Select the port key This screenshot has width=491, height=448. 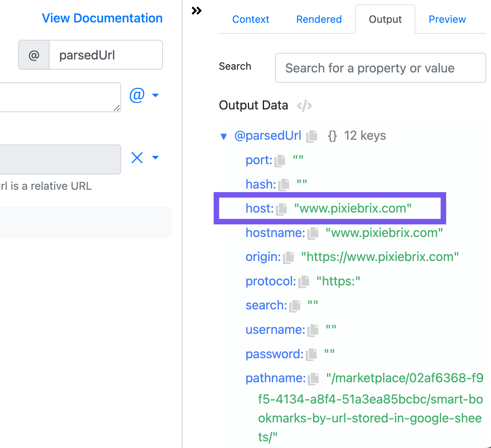pyautogui.click(x=259, y=160)
